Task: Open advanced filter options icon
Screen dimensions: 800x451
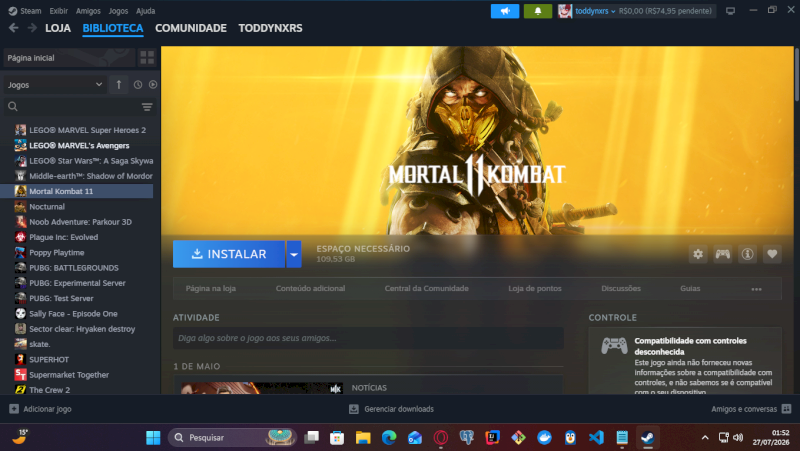Action: tap(147, 107)
